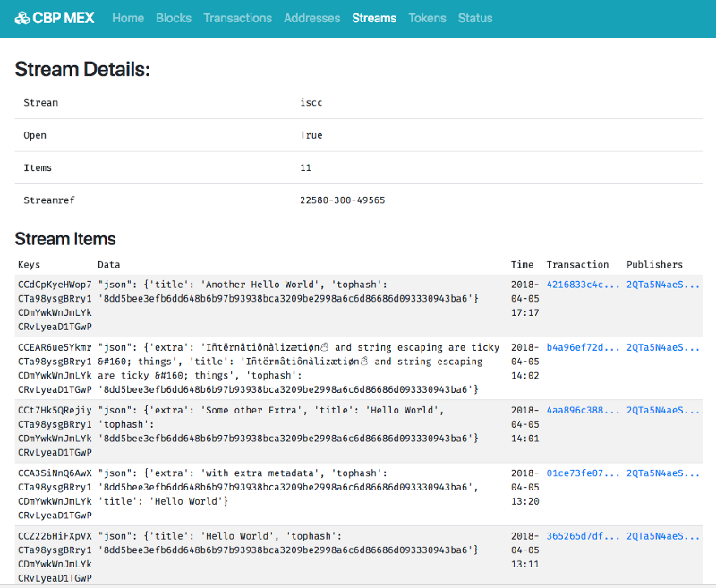Click the Publishers column header
This screenshot has height=588, width=716.
[654, 264]
